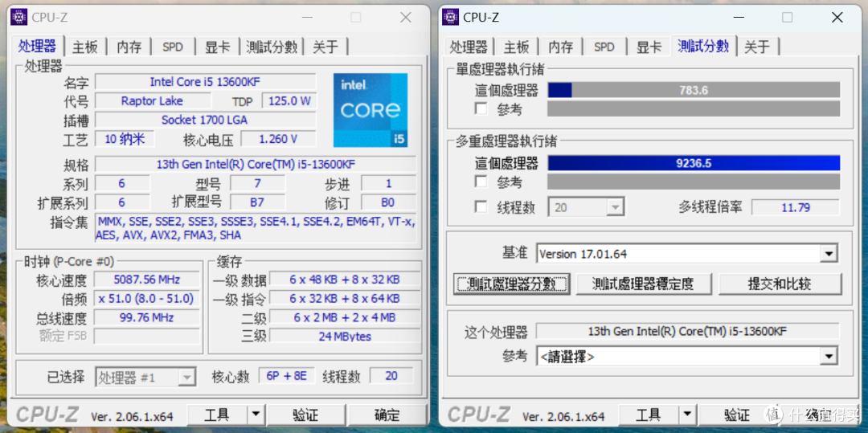
Task: Click the empty single-thread 參考 bar
Action: point(694,108)
